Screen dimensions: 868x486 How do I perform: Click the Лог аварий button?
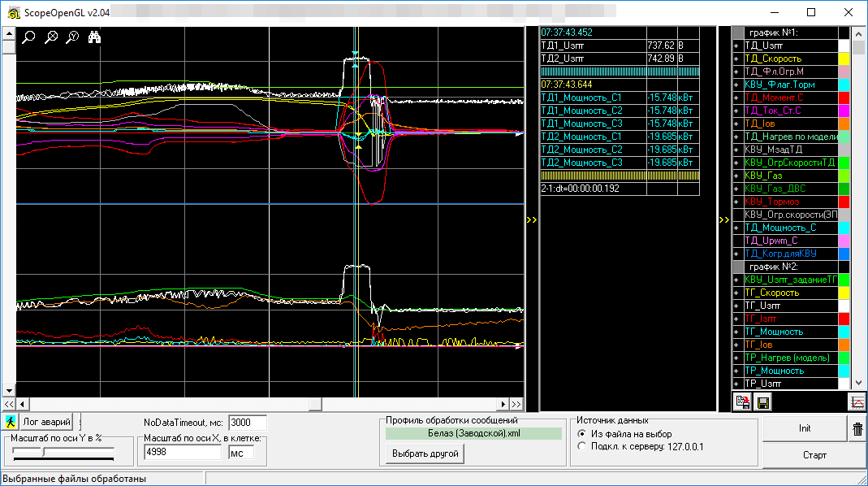pyautogui.click(x=46, y=422)
